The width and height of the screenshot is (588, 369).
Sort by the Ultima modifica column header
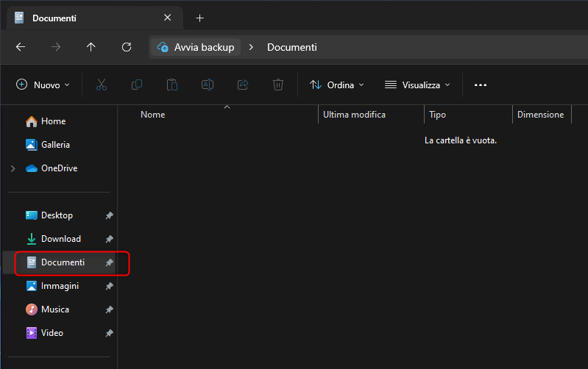(x=354, y=115)
